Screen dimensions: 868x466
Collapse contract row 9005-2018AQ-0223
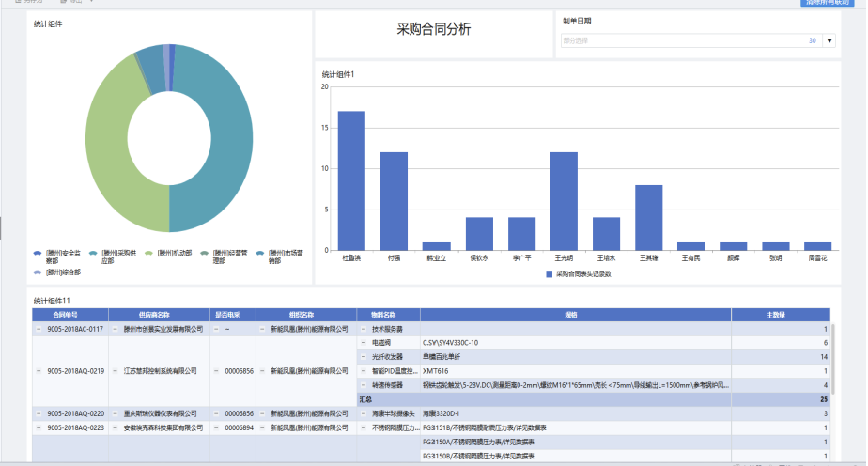39,427
